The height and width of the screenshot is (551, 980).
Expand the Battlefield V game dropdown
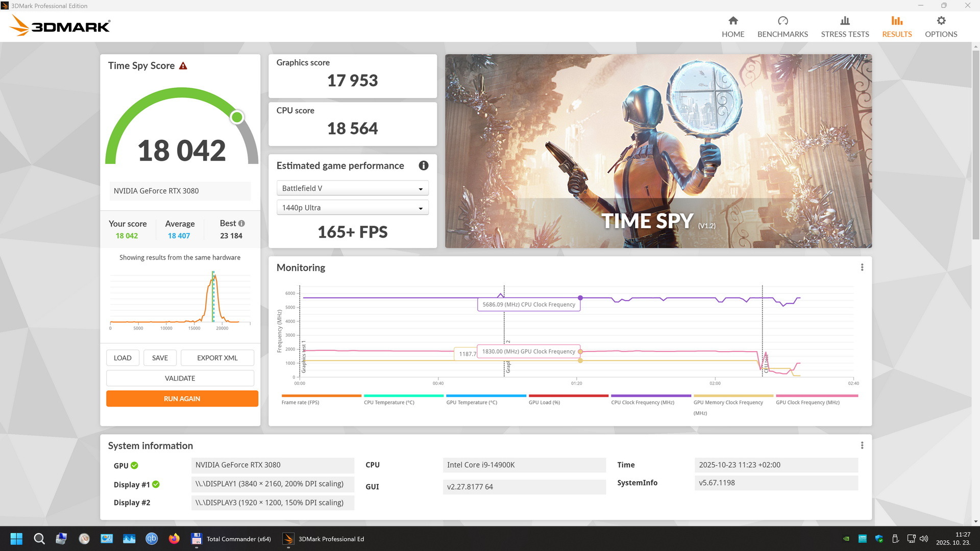pyautogui.click(x=352, y=188)
